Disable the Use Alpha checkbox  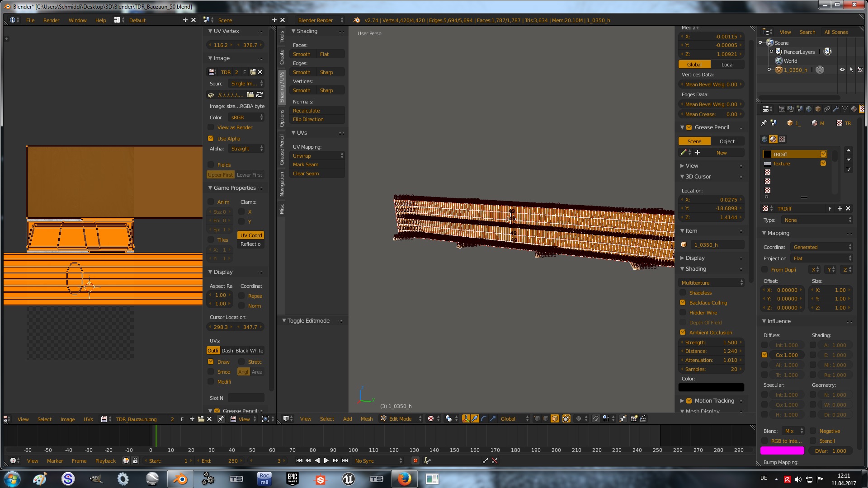pyautogui.click(x=211, y=138)
